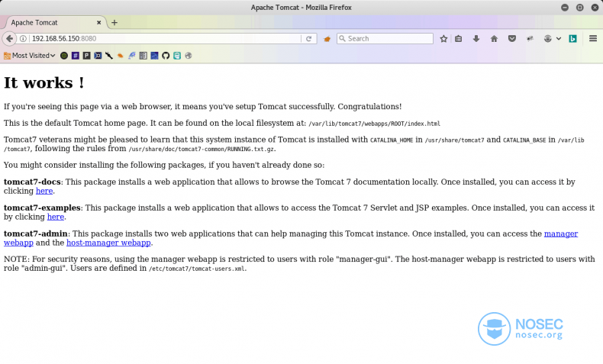Save page to Pocket

[512, 38]
